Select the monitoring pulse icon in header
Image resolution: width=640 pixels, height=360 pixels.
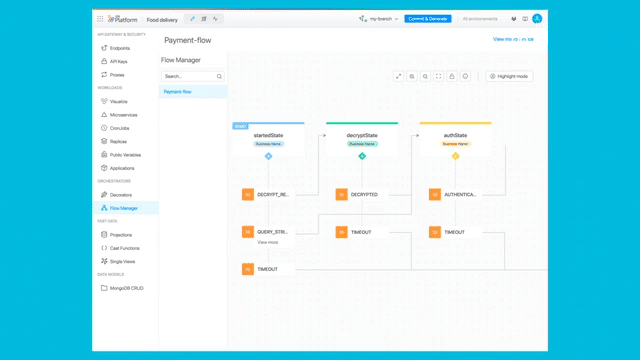215,19
